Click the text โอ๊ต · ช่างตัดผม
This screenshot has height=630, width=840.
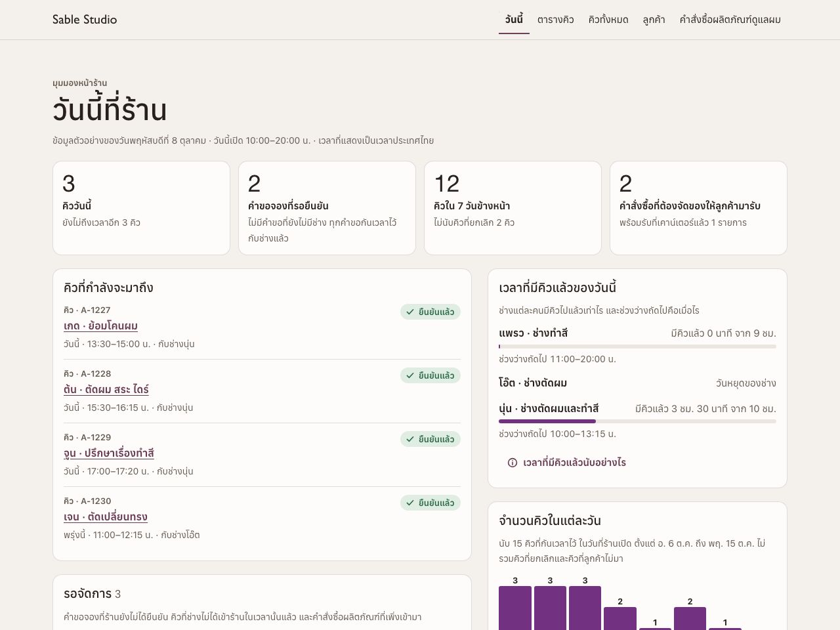(x=533, y=383)
